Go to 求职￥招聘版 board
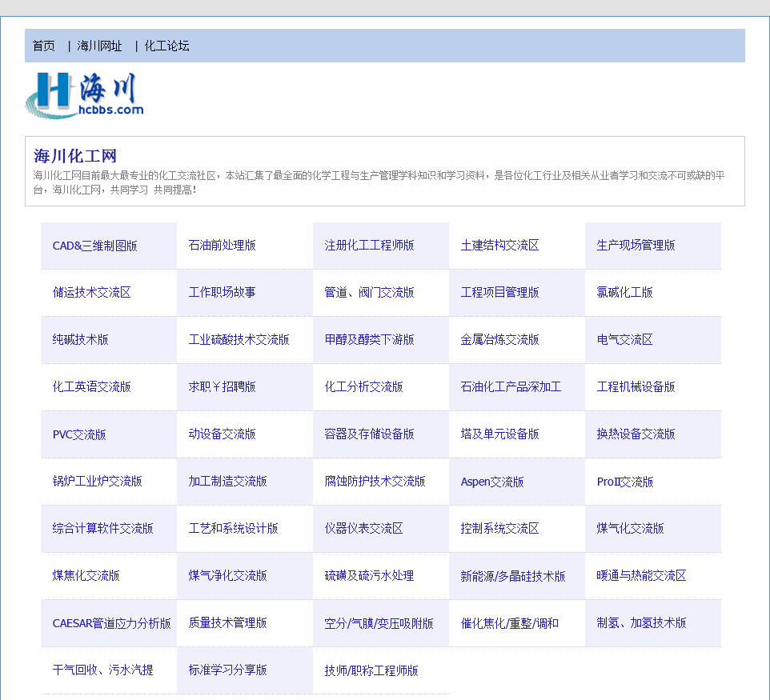770x700 pixels. pyautogui.click(x=222, y=387)
